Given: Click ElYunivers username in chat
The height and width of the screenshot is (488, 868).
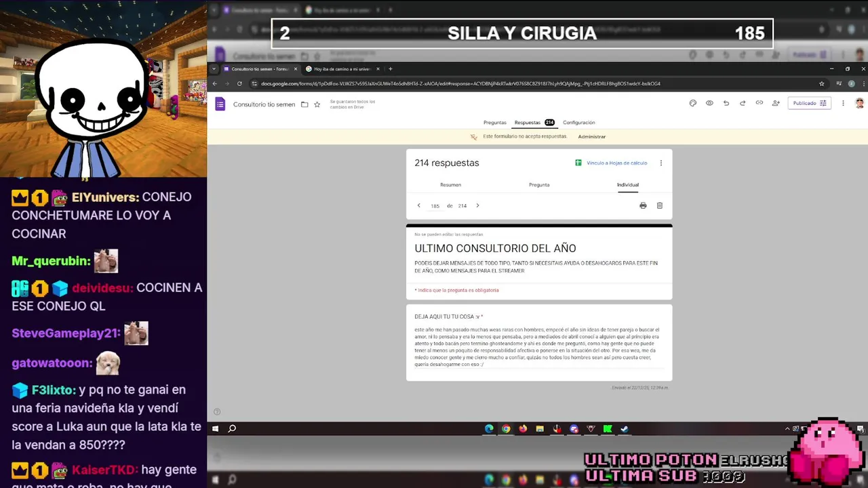Looking at the screenshot, I should [105, 197].
